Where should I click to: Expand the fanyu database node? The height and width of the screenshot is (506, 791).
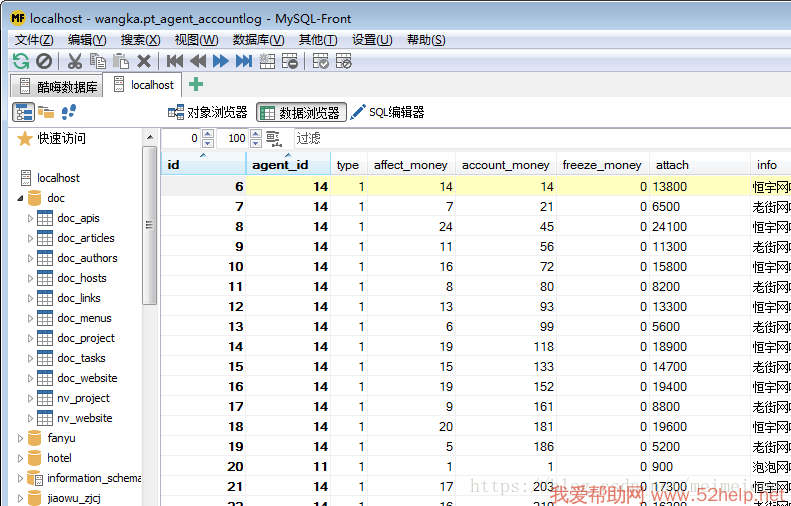[21, 438]
